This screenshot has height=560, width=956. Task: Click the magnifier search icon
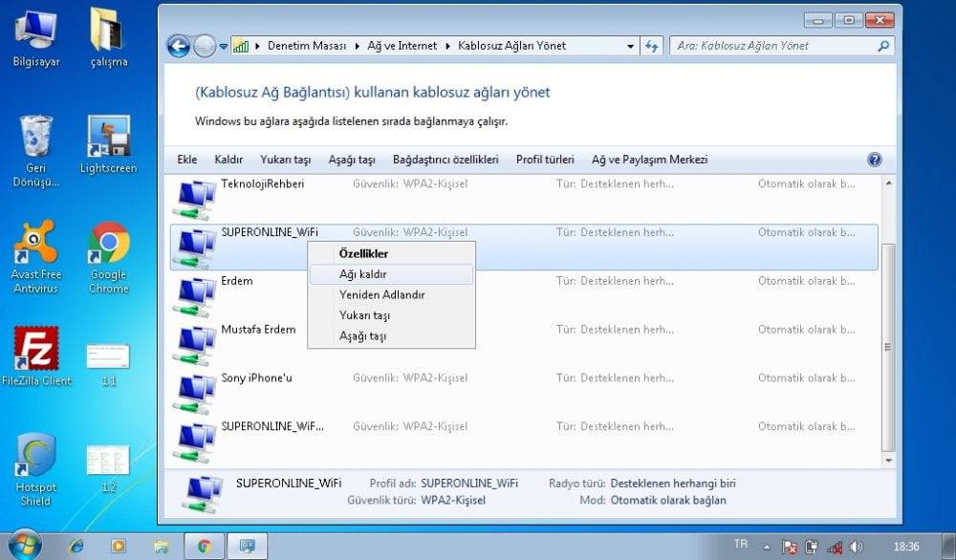click(x=883, y=46)
